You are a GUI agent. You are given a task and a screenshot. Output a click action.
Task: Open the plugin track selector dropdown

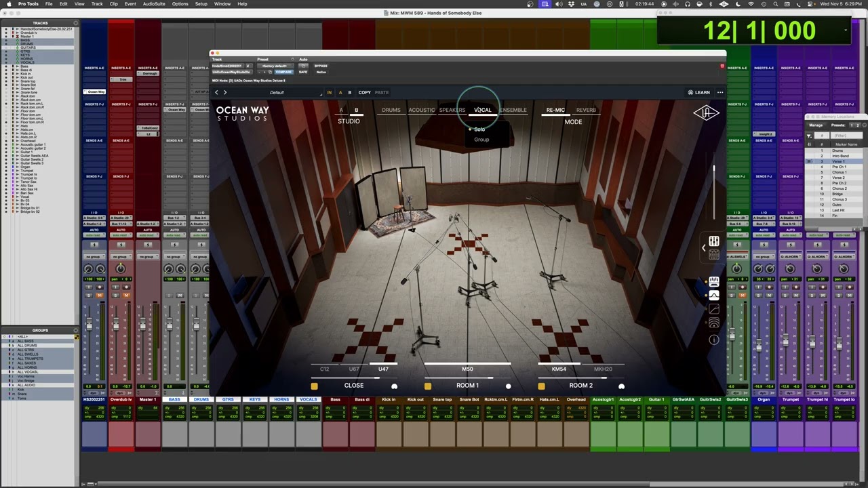pyautogui.click(x=227, y=66)
